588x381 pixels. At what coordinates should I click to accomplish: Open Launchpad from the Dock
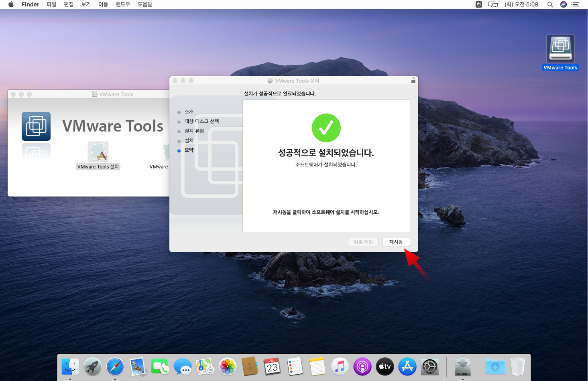point(93,367)
